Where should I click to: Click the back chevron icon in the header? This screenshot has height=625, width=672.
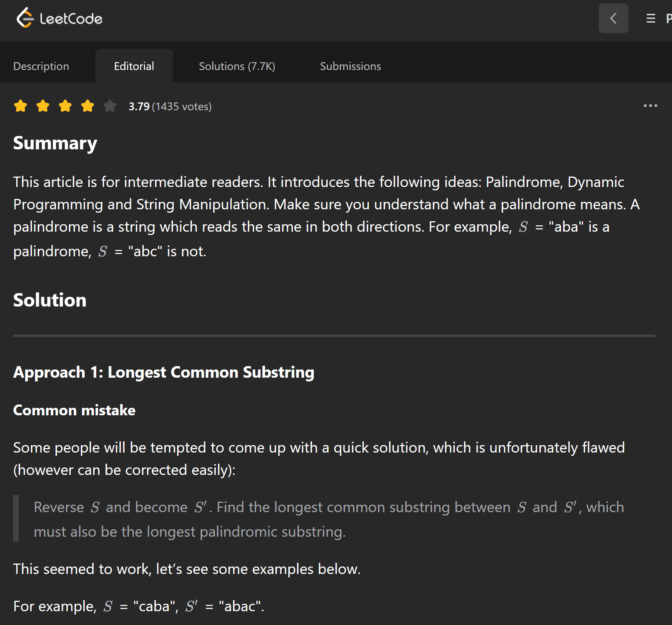pos(613,18)
